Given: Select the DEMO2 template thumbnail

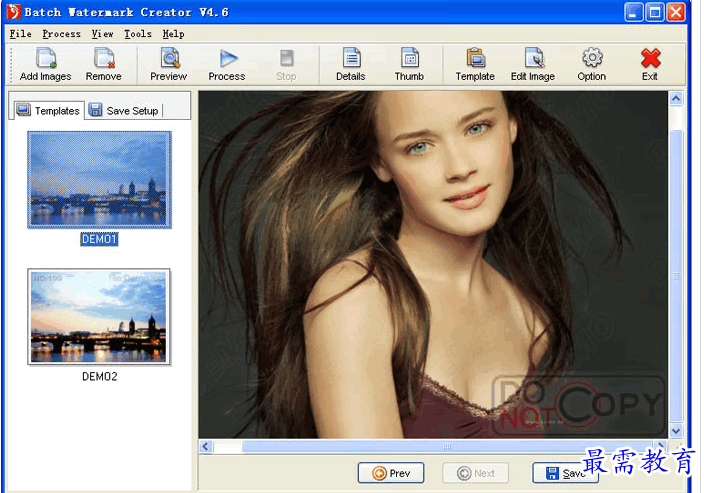Looking at the screenshot, I should tap(99, 316).
